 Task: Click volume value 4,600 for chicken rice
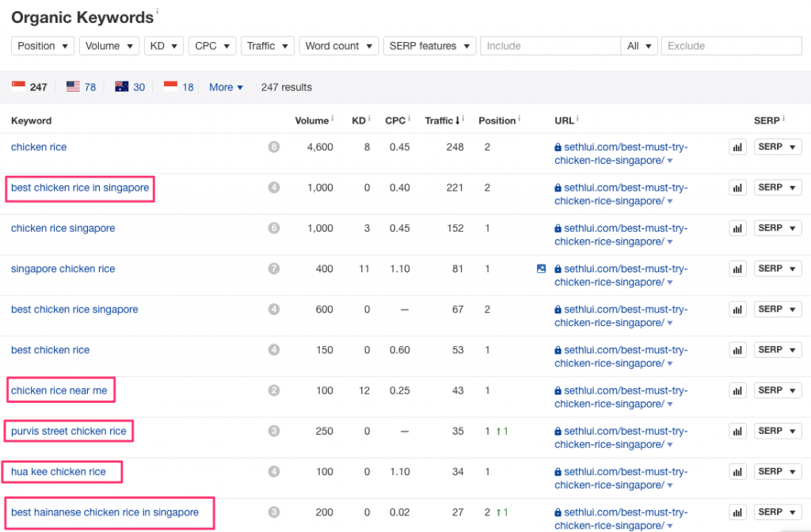point(320,146)
